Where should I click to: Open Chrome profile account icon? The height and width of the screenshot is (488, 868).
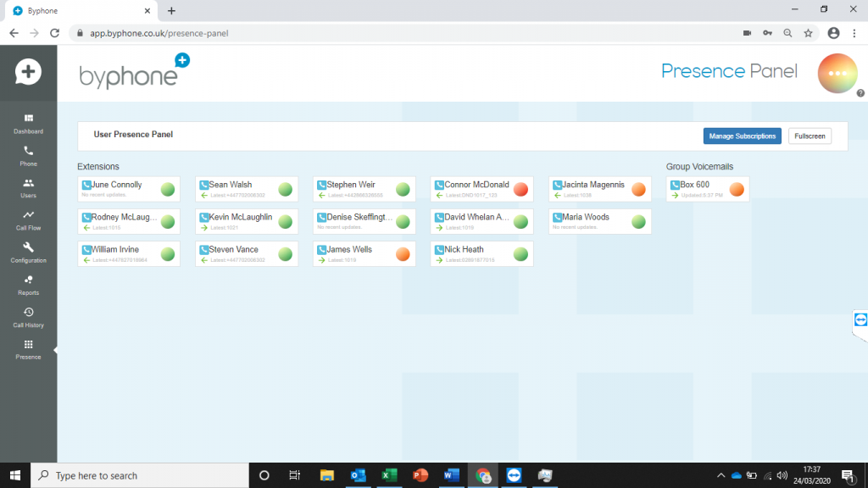point(833,33)
